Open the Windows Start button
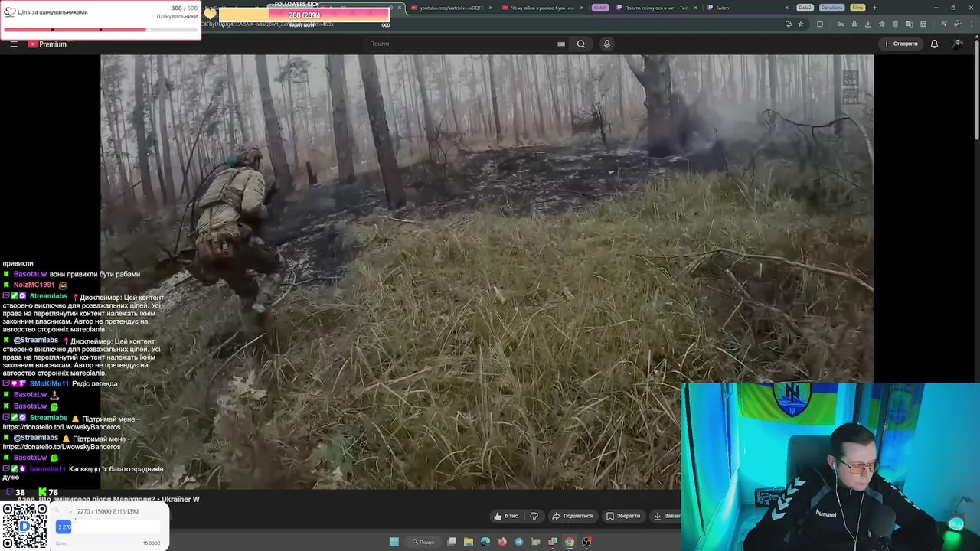The image size is (980, 551). pyautogui.click(x=394, y=542)
